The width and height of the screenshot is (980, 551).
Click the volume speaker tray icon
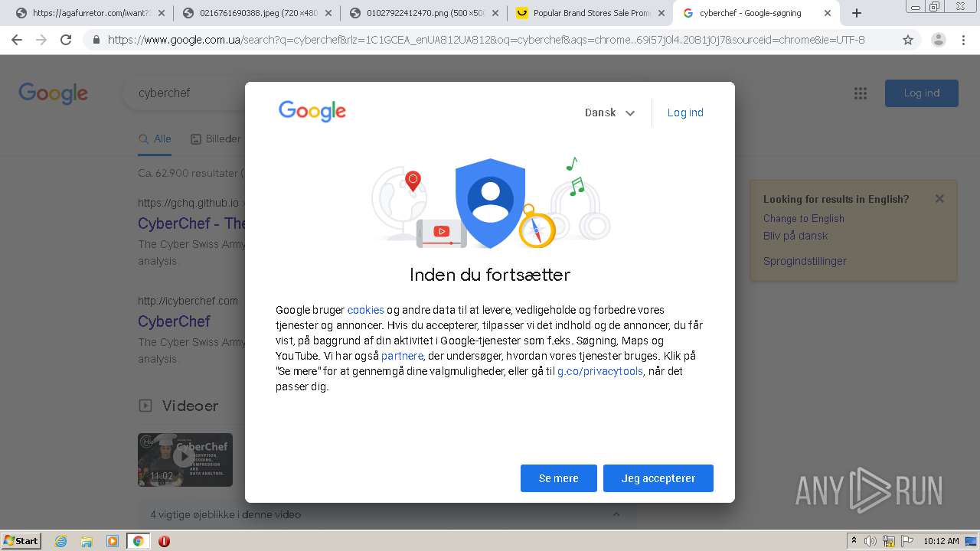(x=871, y=541)
